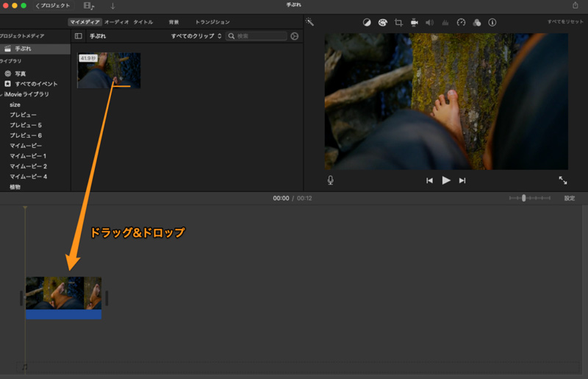
Task: Go back to the プロジェクト browser
Action: (x=52, y=6)
